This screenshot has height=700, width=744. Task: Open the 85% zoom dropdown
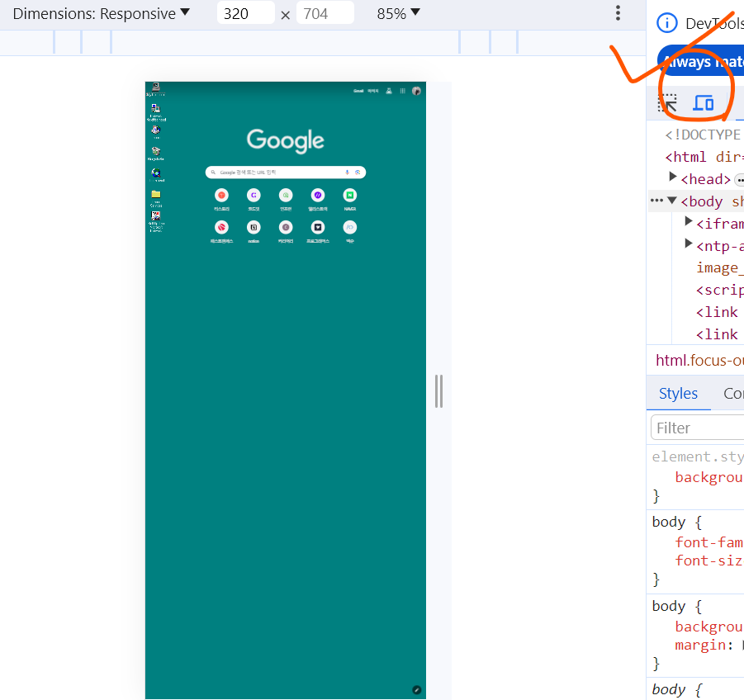pyautogui.click(x=399, y=14)
